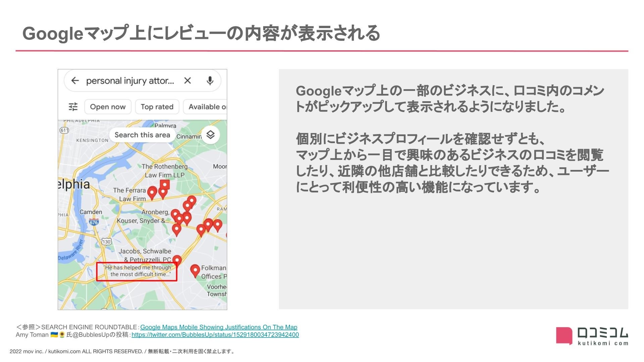
Task: Click the slide title Googleマップ上にレビューの内容が表示される
Action: point(201,33)
